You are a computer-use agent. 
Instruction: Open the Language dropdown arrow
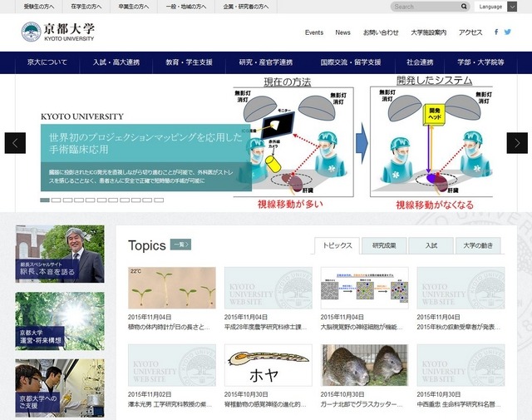512,7
